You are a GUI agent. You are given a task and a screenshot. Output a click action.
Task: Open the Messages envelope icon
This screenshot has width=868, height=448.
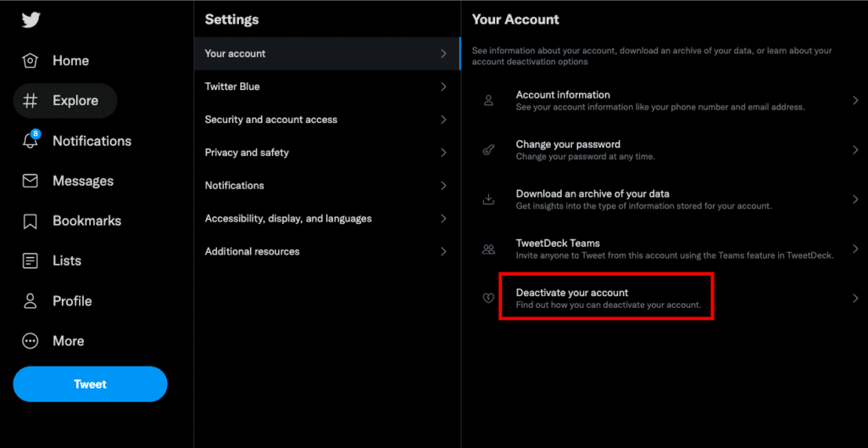[x=30, y=181]
